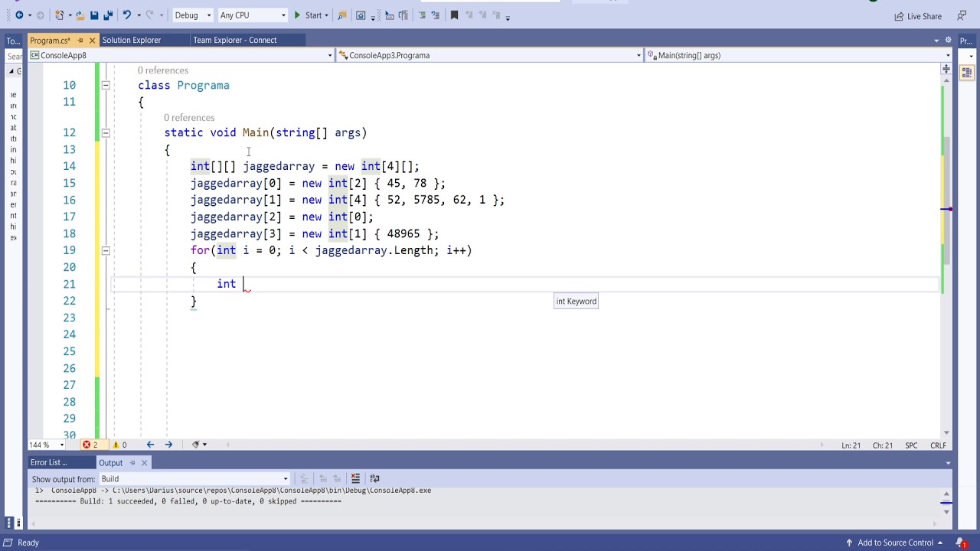Close the Output panel
This screenshot has width=980, height=551.
click(144, 462)
